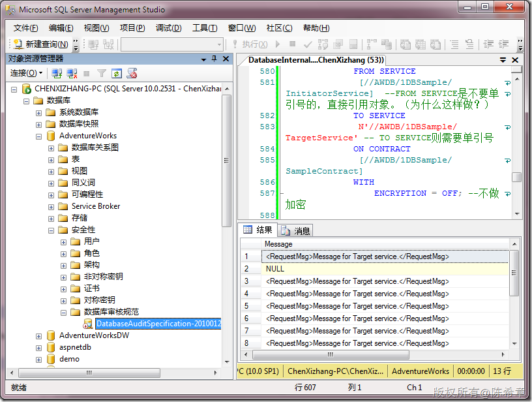Close the active query document tab
This screenshot has width=532, height=402.
point(515,60)
